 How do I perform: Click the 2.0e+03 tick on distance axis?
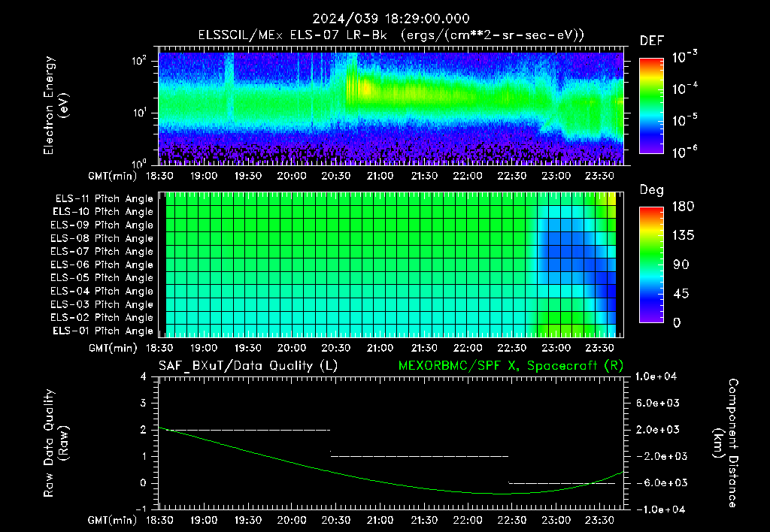tap(658, 430)
